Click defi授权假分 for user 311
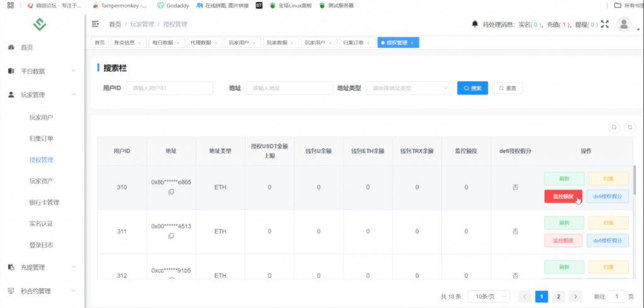The height and width of the screenshot is (308, 644). (608, 241)
